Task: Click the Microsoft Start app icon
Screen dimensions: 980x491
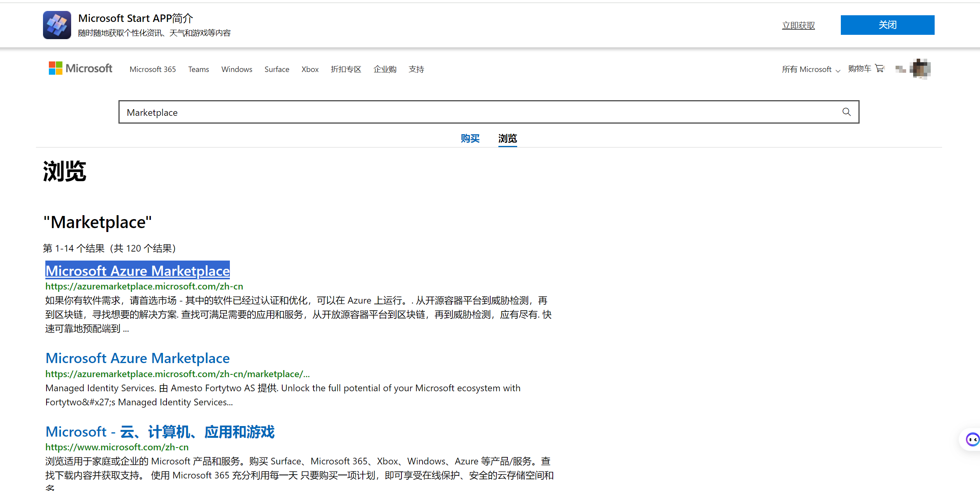Action: 57,25
